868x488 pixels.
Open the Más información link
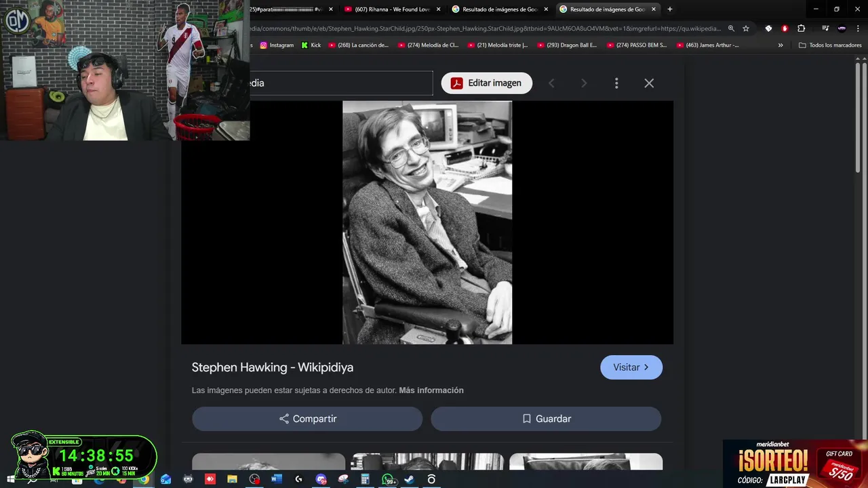pos(431,390)
